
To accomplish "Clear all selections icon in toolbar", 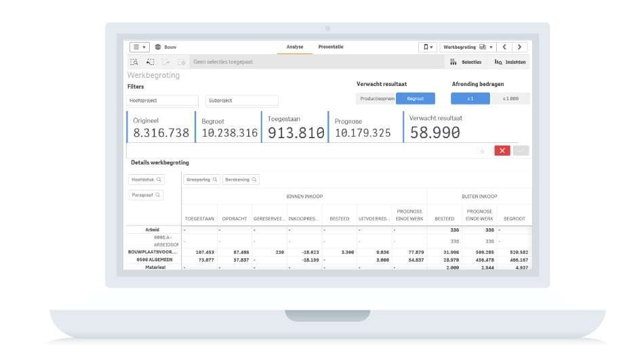I will coord(182,62).
